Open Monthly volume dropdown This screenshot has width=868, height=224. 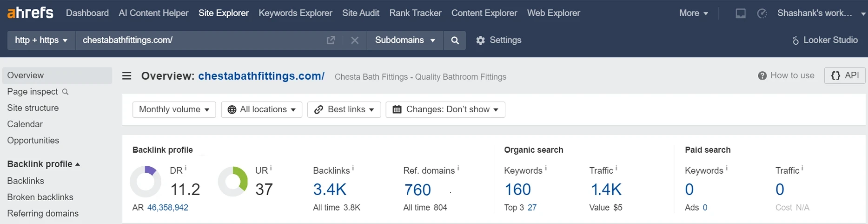pyautogui.click(x=174, y=109)
